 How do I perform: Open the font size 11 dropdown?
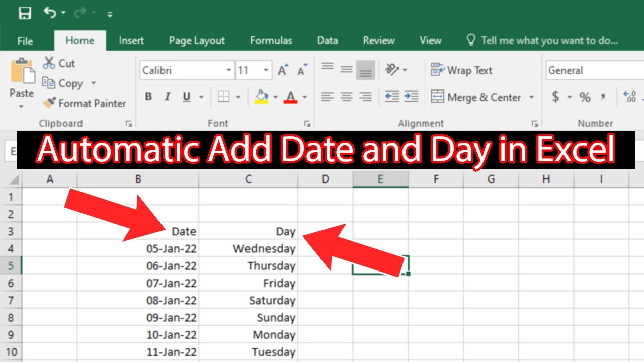pyautogui.click(x=266, y=71)
